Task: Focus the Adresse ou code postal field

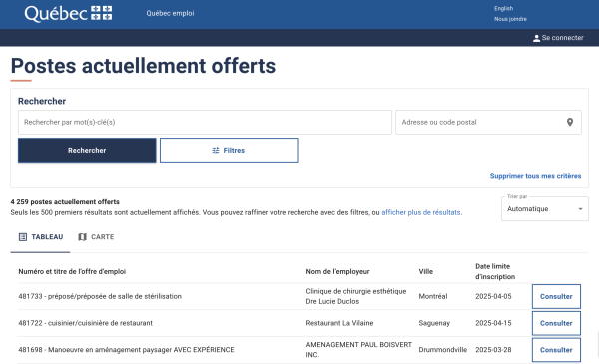Action: (x=488, y=122)
